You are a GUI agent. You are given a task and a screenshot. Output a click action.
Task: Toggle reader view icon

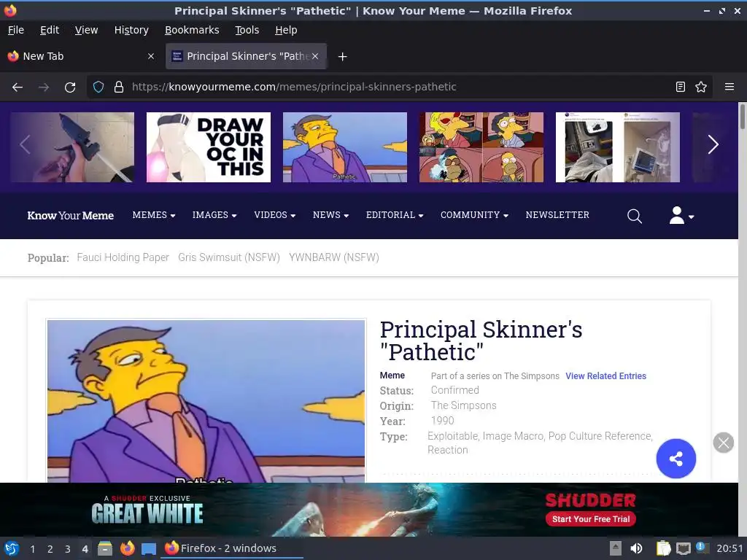click(x=681, y=87)
